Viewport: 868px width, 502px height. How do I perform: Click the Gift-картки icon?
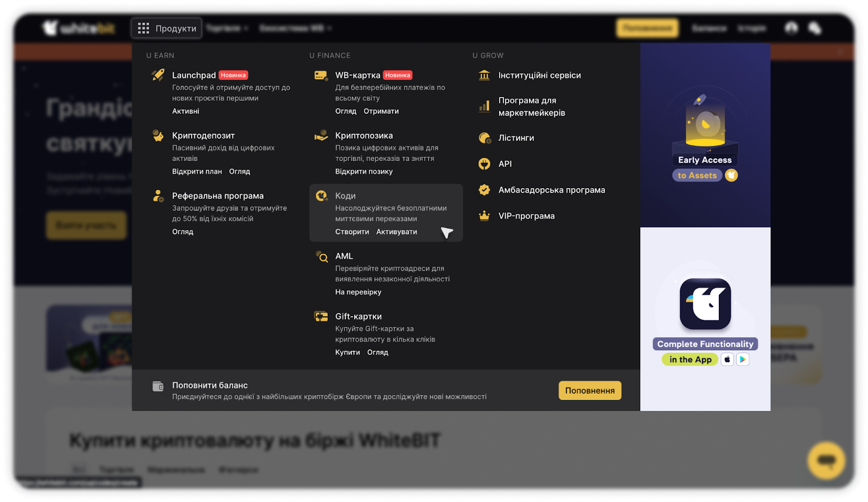click(x=321, y=317)
